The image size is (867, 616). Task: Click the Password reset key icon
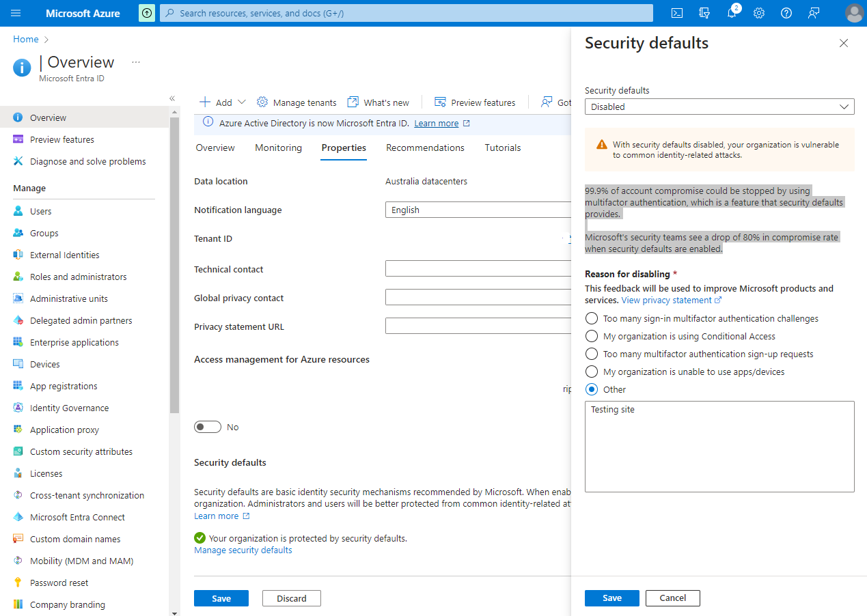18,583
